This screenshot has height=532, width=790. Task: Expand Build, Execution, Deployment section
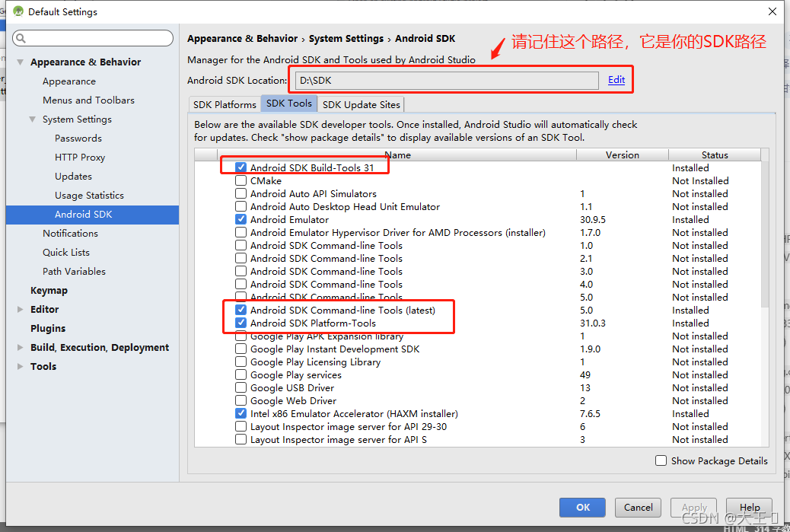(x=20, y=347)
